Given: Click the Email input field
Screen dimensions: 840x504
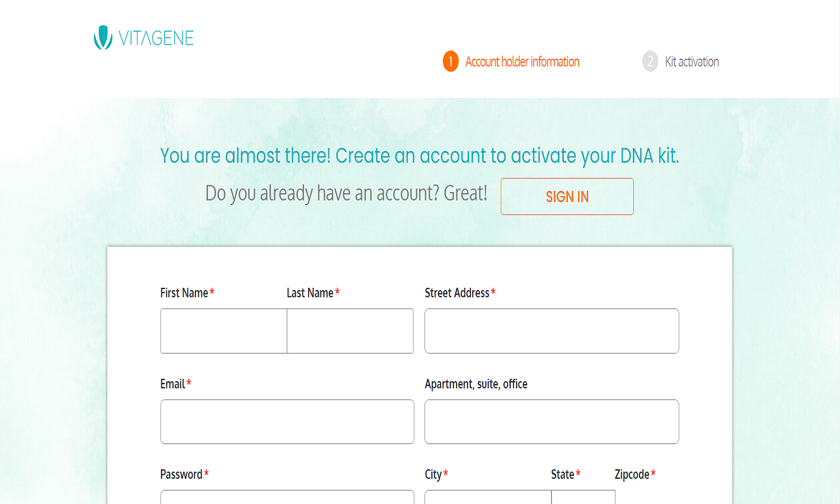Looking at the screenshot, I should (x=287, y=421).
